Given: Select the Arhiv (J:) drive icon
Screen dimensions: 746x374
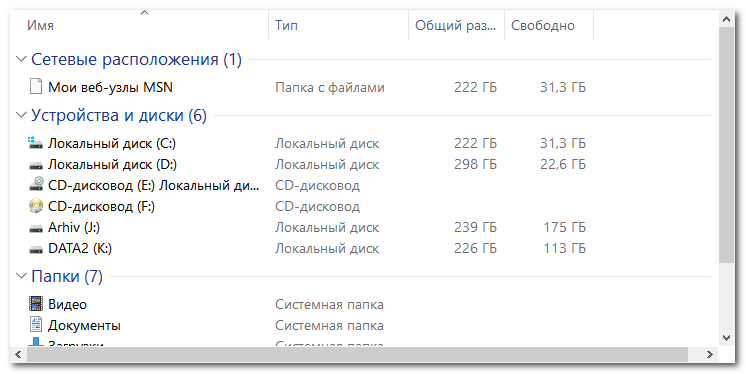Looking at the screenshot, I should point(36,228).
